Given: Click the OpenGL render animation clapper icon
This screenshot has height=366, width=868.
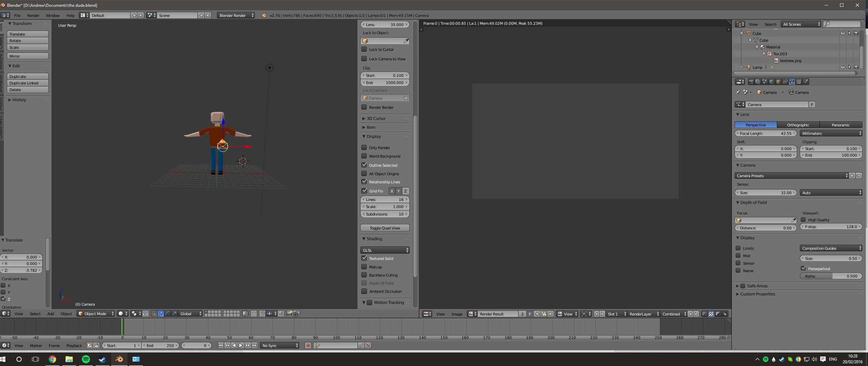Looking at the screenshot, I should (x=296, y=313).
